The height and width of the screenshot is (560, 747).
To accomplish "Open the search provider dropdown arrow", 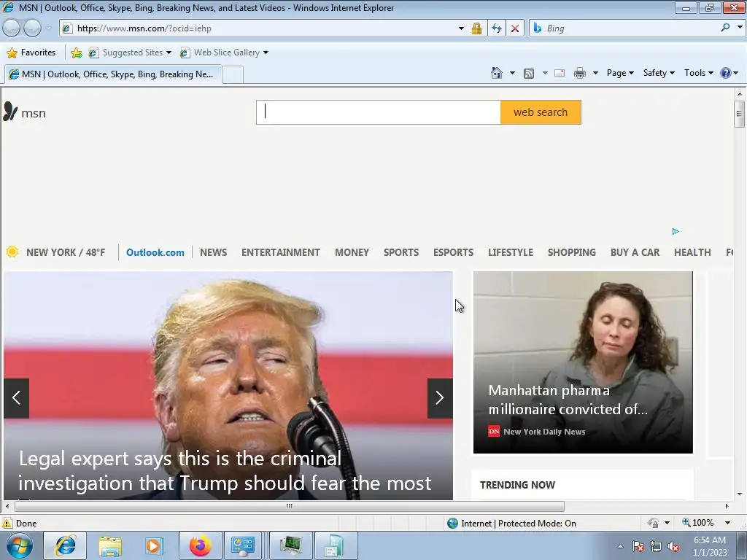I will point(740,28).
